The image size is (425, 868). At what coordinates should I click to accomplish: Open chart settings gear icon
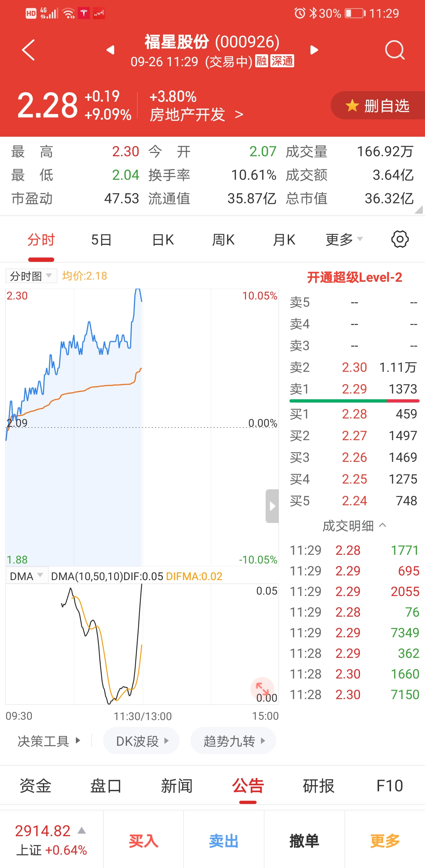click(400, 239)
